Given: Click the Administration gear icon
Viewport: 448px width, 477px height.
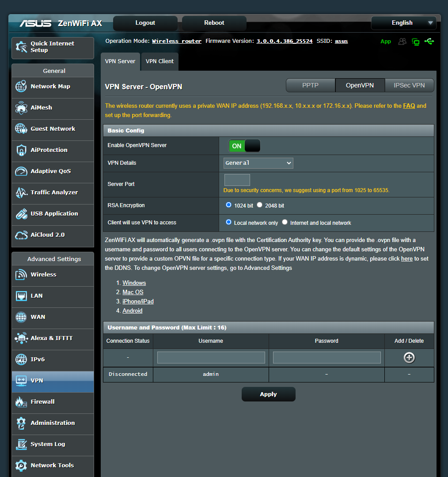Looking at the screenshot, I should (x=21, y=423).
